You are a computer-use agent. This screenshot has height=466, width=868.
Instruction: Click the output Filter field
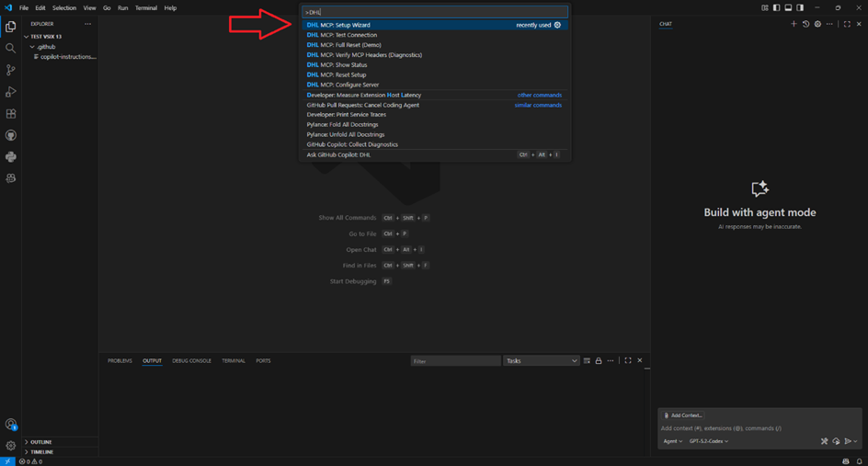tap(455, 361)
